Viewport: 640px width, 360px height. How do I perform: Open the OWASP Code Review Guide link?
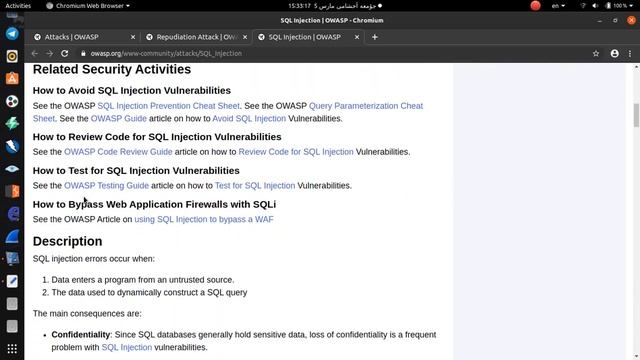point(118,152)
